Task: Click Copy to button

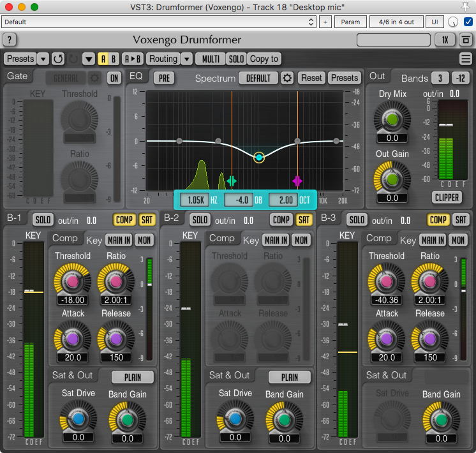Action: click(x=264, y=59)
